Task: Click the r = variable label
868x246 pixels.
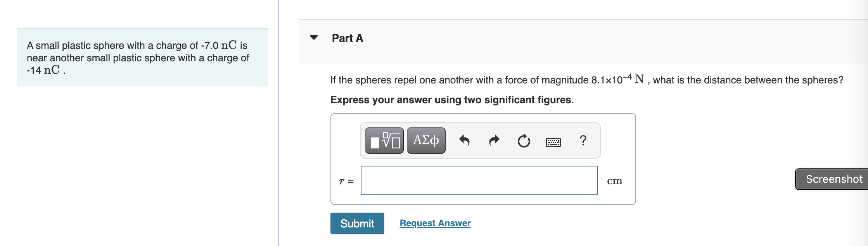Action: pyautogui.click(x=346, y=181)
